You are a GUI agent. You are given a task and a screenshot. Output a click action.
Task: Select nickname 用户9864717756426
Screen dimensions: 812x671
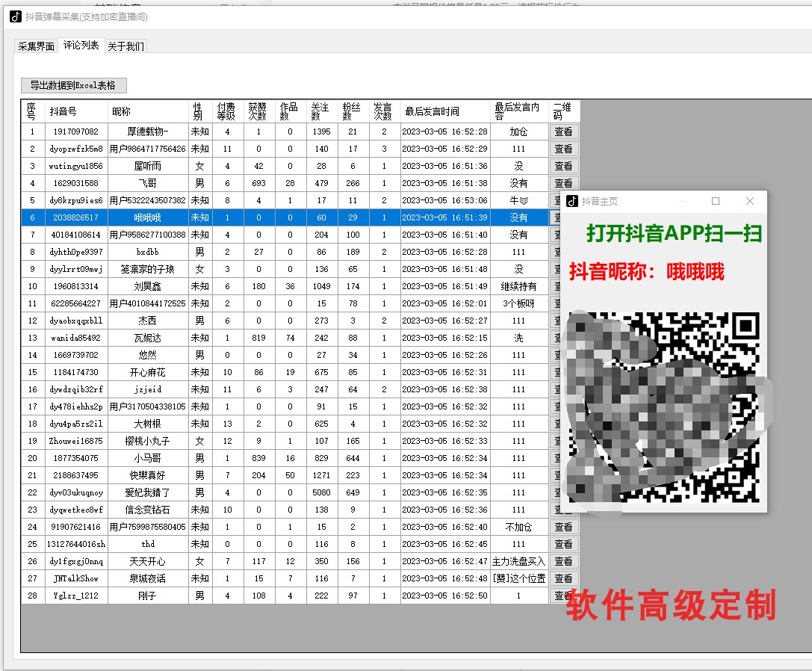pos(148,149)
